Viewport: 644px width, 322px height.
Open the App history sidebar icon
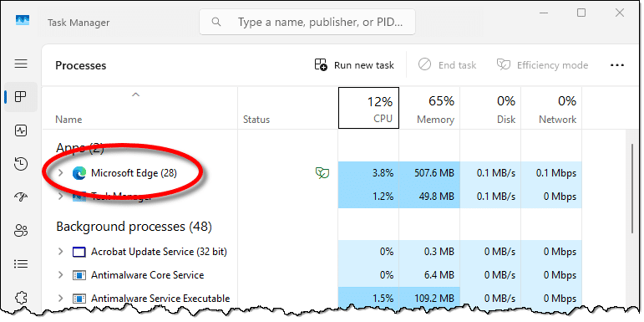[21, 164]
